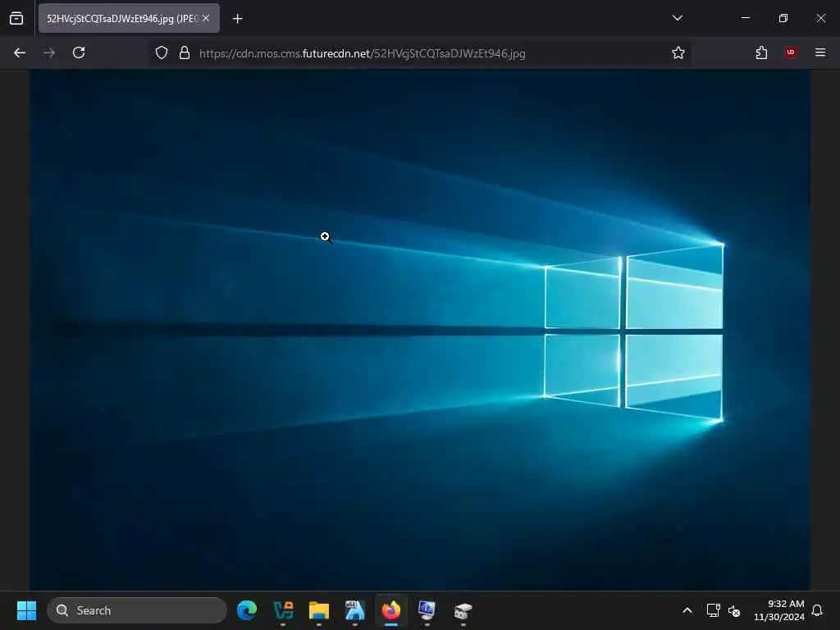Open clock showing 9:32 AM
Screen dimensions: 840x630
[779, 610]
